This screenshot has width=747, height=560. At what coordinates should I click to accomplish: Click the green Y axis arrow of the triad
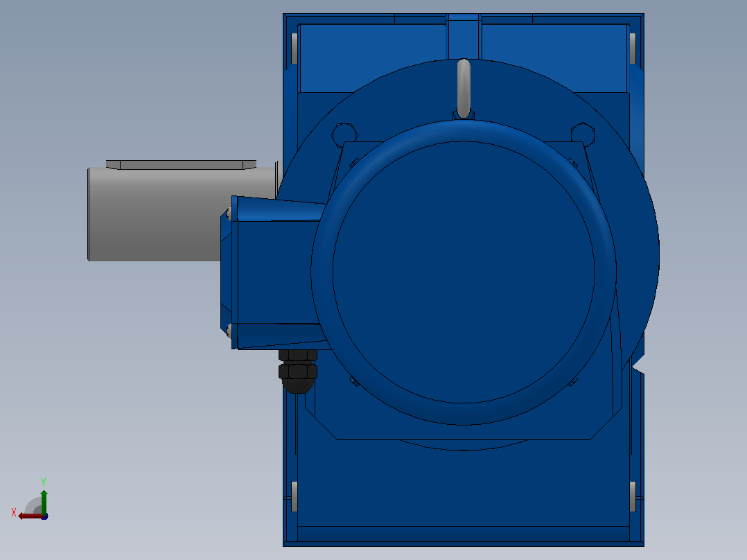click(x=44, y=501)
